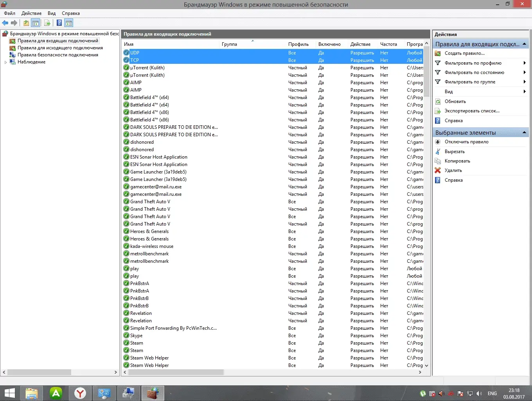Viewport: 532px width, 401px height.
Task: Open the Фильтровать по состоянию submenu arrow
Action: 524,72
